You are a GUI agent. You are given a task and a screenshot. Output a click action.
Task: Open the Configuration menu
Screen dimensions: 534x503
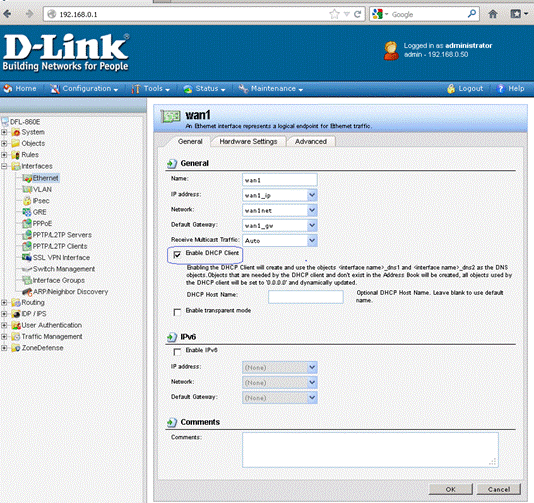[84, 89]
